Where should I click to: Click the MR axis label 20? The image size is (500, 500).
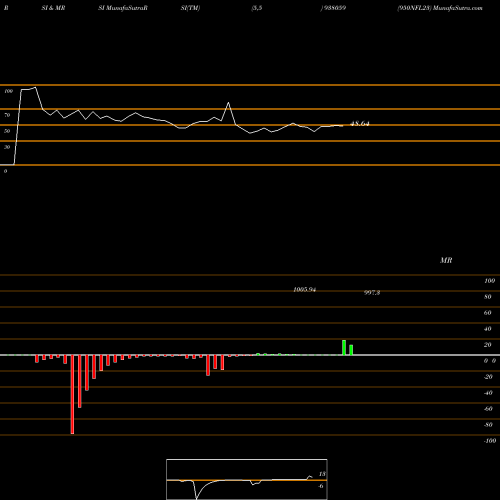click(x=488, y=345)
